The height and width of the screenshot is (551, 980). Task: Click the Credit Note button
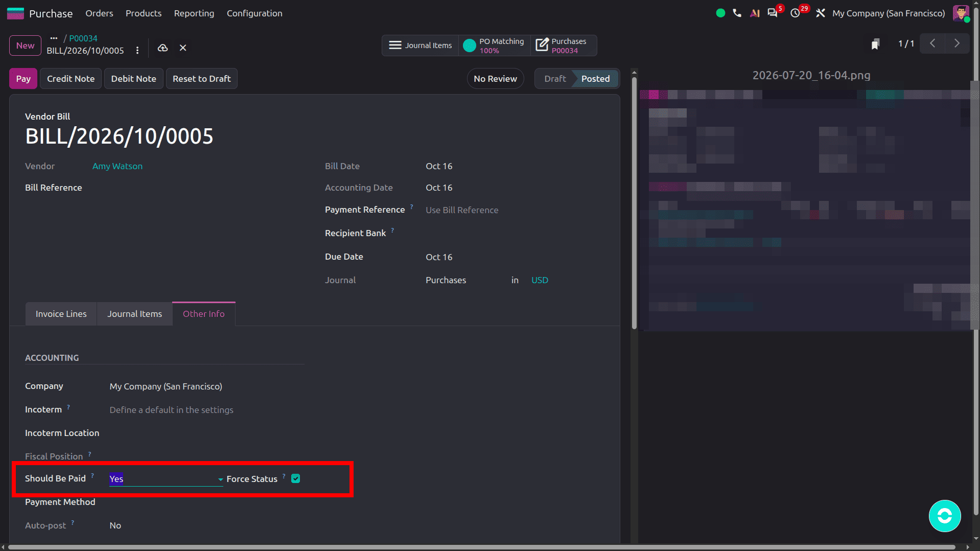[71, 79]
